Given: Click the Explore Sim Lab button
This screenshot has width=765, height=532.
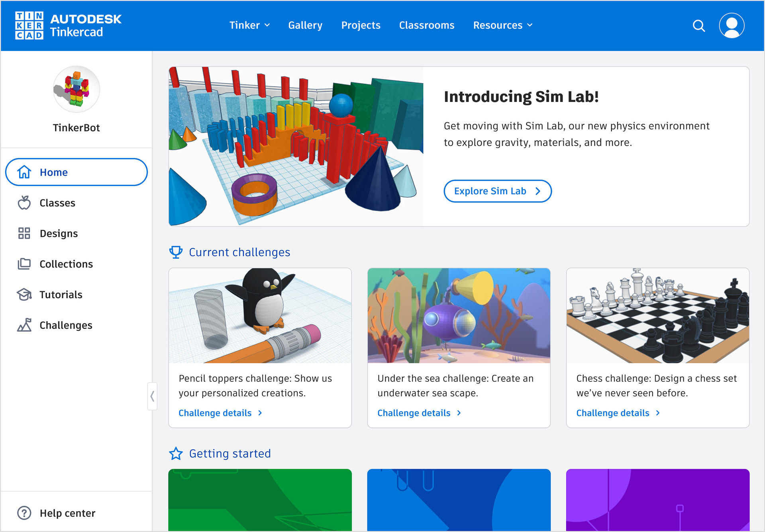Looking at the screenshot, I should 498,191.
